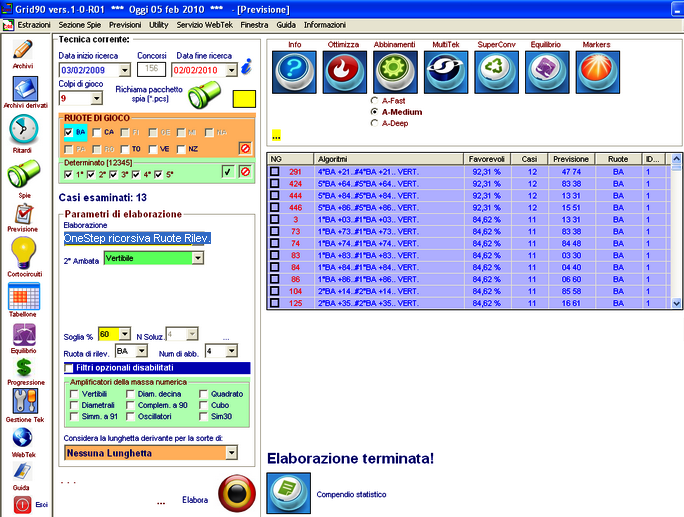The height and width of the screenshot is (517, 684).
Task: Expand the 2° Ambata Vertibile dropdown
Action: point(197,258)
